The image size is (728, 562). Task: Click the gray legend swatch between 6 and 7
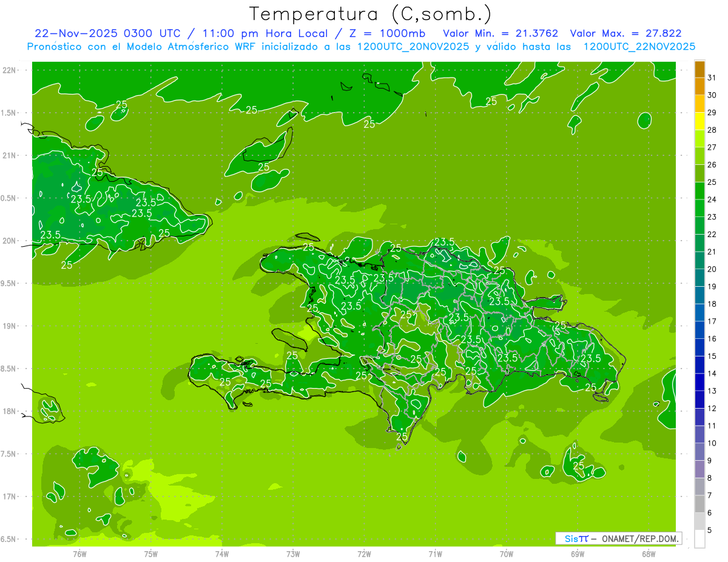(699, 504)
